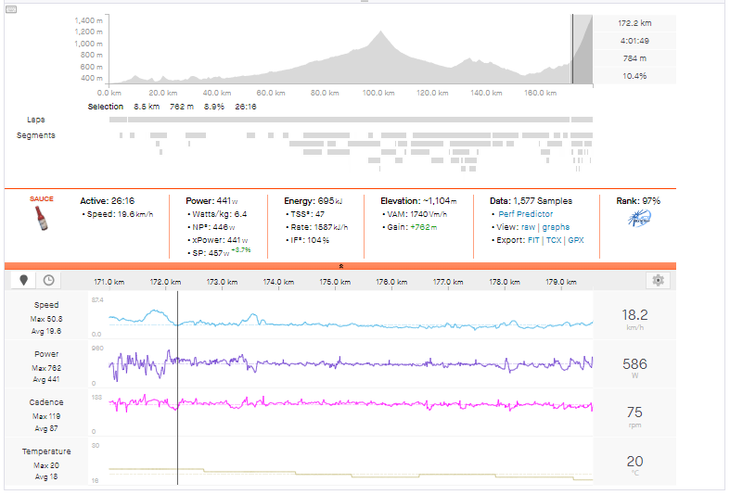Open the graphs view link

556,227
